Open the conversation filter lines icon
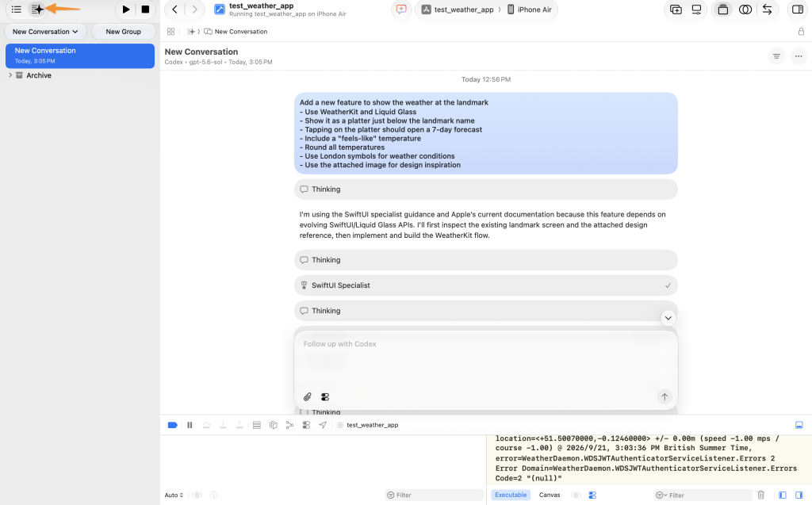Viewport: 812px width, 505px height. [x=776, y=56]
